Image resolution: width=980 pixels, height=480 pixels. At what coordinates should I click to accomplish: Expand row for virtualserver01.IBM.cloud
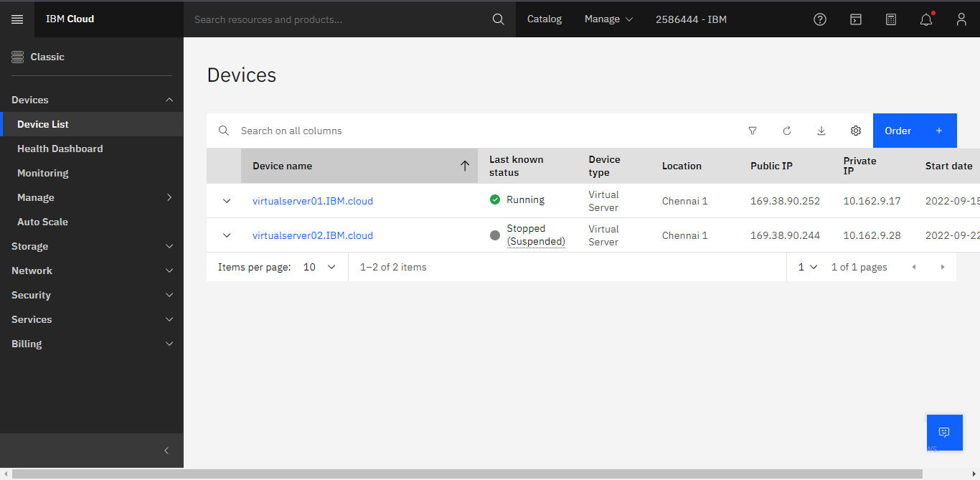[x=227, y=201]
